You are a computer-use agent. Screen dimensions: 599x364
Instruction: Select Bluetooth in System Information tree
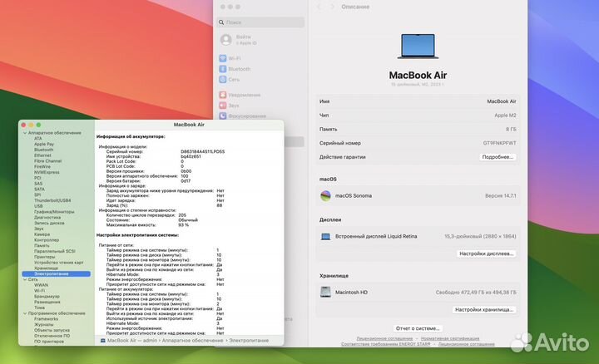[x=43, y=150]
